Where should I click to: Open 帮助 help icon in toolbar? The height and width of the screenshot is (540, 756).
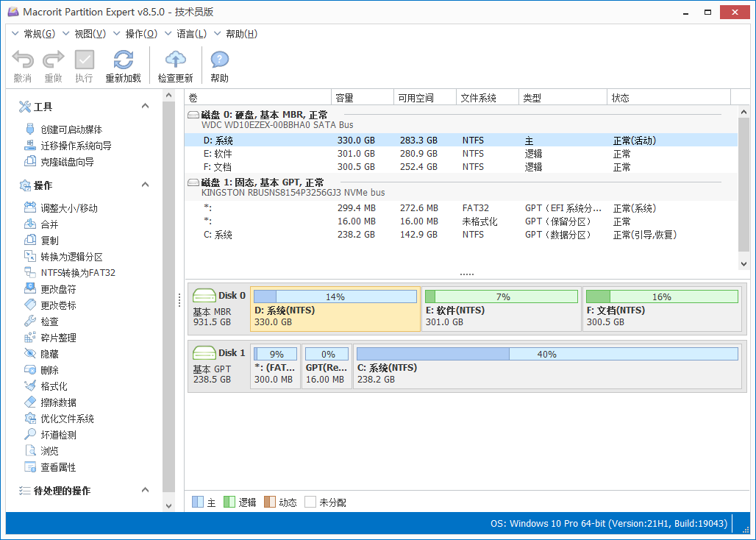pos(219,60)
